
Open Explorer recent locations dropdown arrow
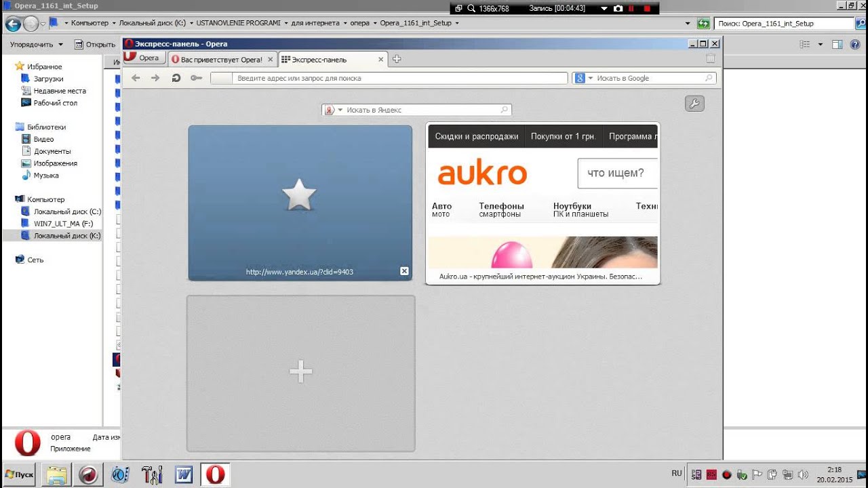[x=43, y=24]
